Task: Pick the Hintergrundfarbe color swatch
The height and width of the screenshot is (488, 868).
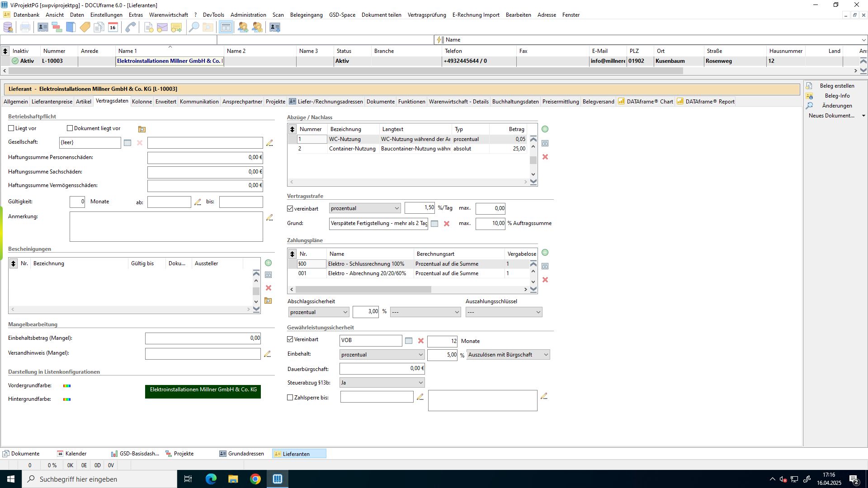Action: [x=67, y=399]
